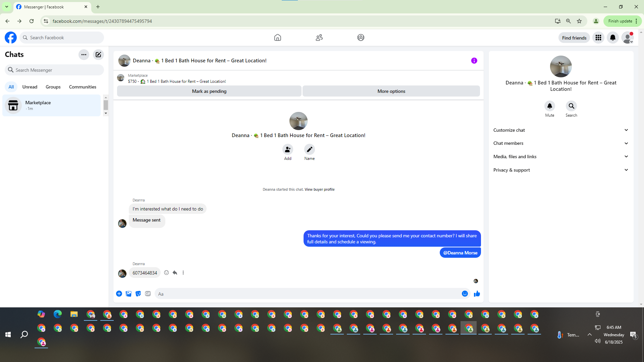Screen dimensions: 644x362
Task: Show hidden system tray icons
Action: point(590,335)
